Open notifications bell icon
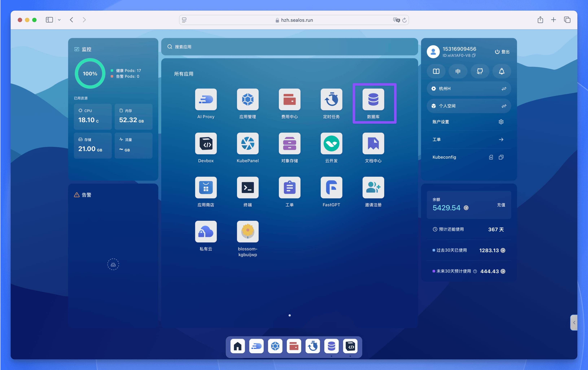588x370 pixels. click(502, 71)
